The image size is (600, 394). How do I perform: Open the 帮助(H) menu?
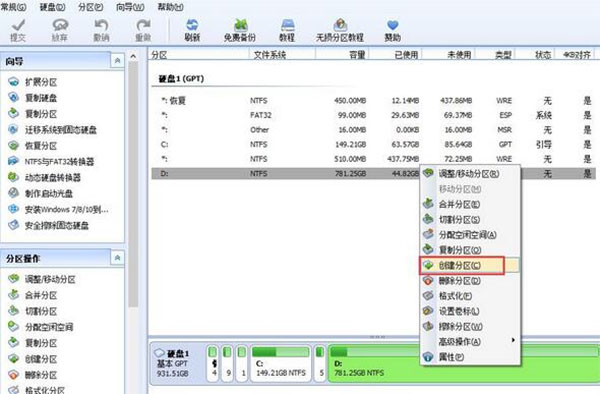[x=171, y=7]
